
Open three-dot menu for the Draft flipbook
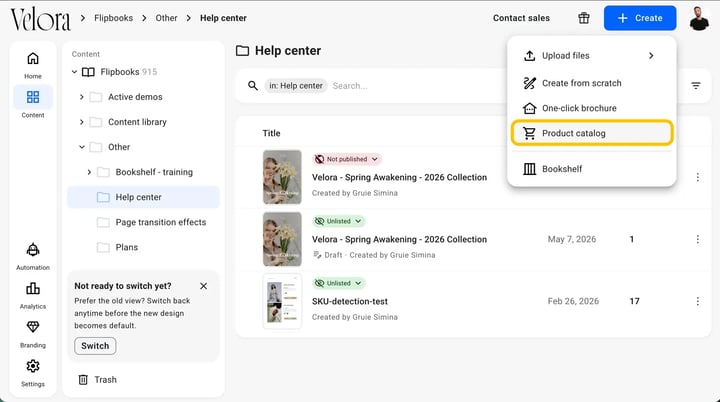click(x=698, y=239)
